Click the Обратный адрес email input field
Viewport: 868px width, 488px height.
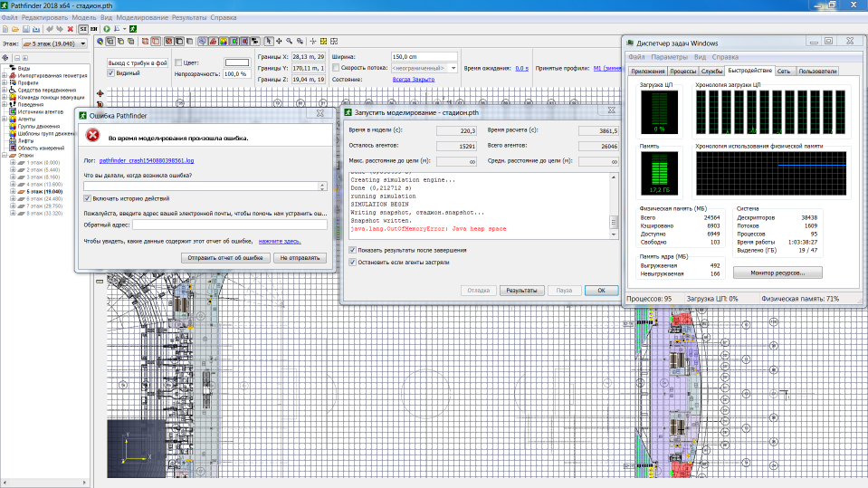pos(229,225)
